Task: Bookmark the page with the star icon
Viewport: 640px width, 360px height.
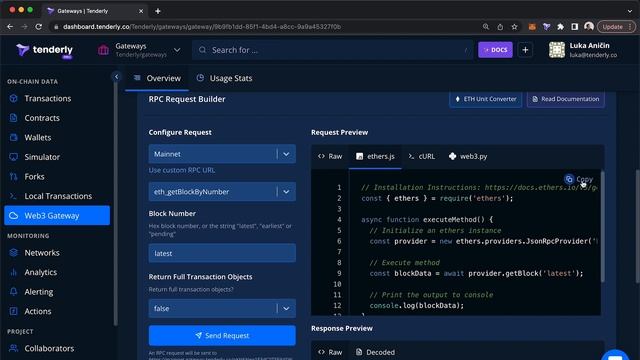Action: 514,27
